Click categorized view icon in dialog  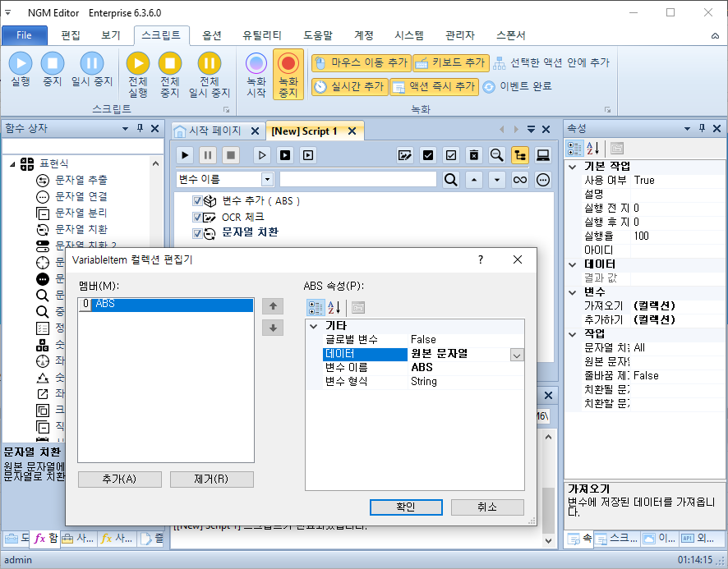(316, 307)
